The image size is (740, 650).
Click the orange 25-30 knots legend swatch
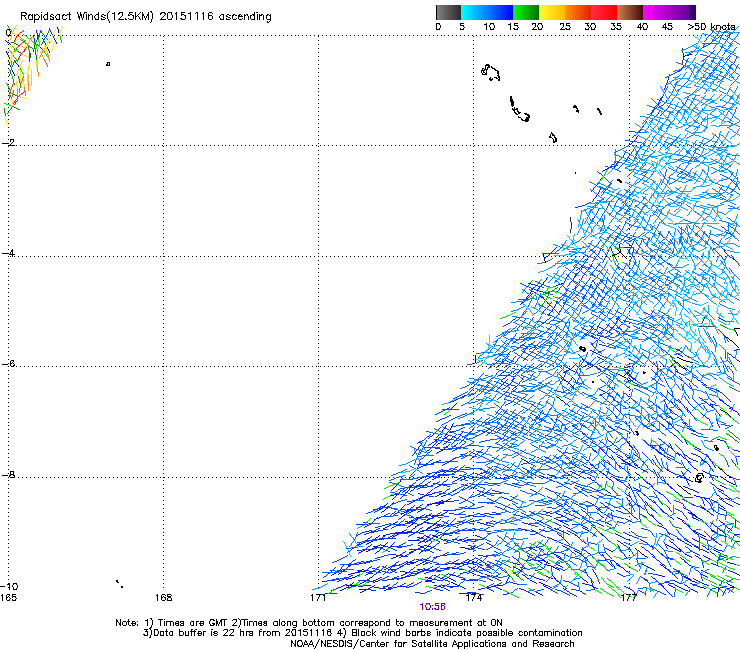point(578,12)
